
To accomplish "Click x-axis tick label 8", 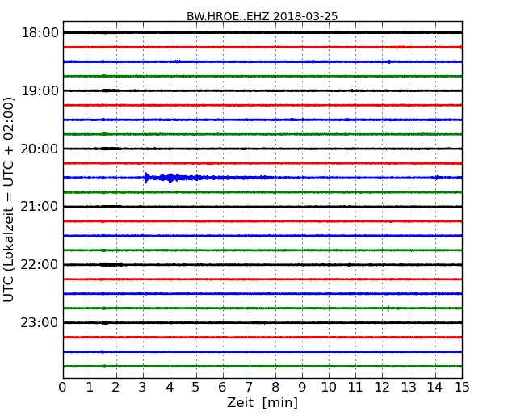I will tap(275, 388).
